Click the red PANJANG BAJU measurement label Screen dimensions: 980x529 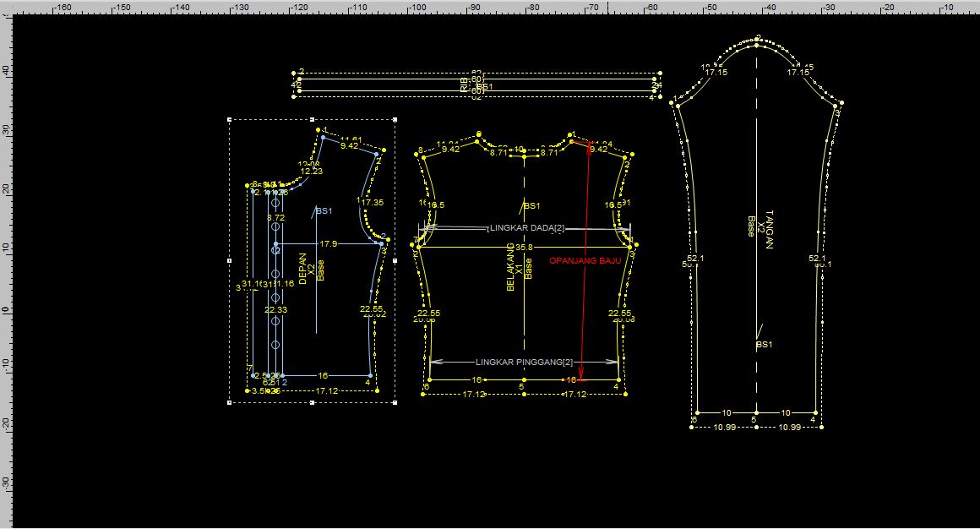(x=585, y=261)
